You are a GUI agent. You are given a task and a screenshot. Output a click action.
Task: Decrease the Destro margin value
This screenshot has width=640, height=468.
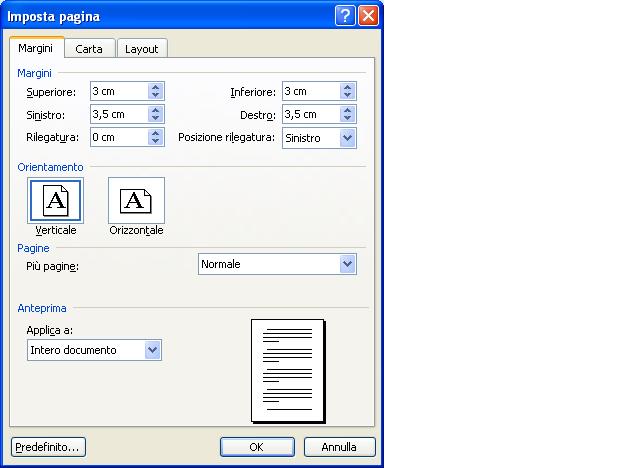coord(348,119)
